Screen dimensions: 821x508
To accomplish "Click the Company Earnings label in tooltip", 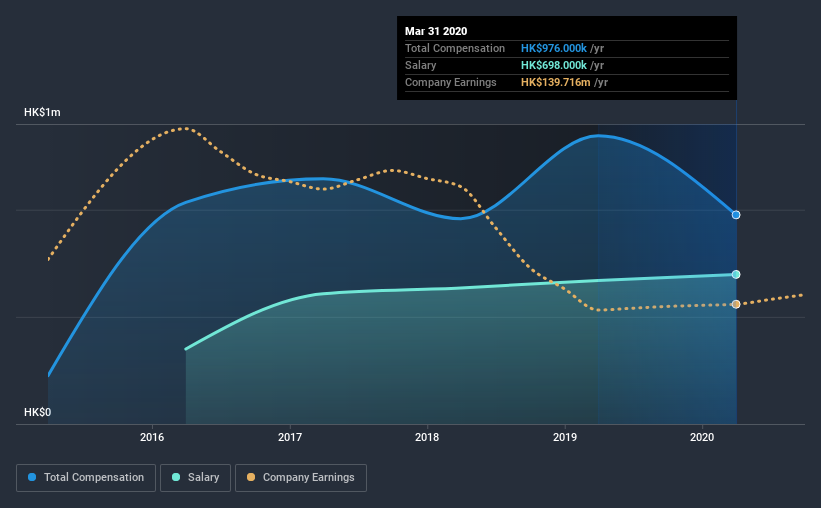I will pos(450,82).
